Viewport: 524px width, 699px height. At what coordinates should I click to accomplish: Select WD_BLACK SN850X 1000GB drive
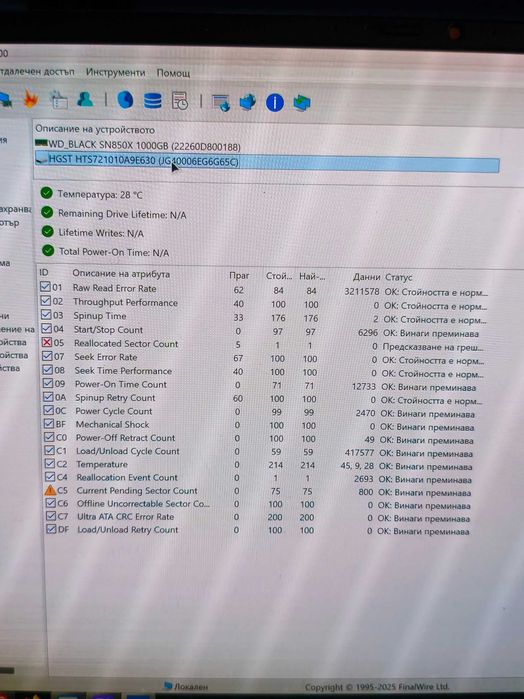[144, 145]
